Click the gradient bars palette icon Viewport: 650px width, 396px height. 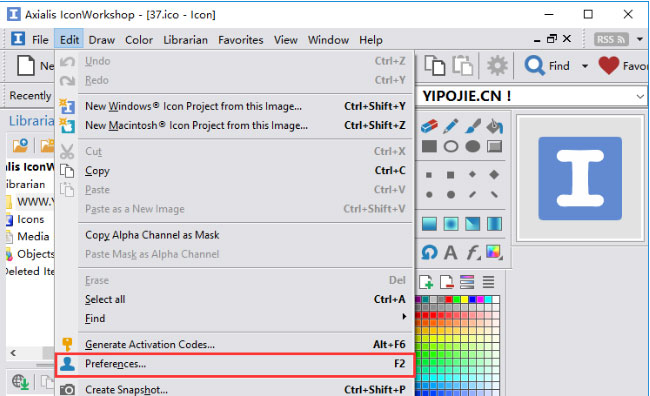(467, 282)
